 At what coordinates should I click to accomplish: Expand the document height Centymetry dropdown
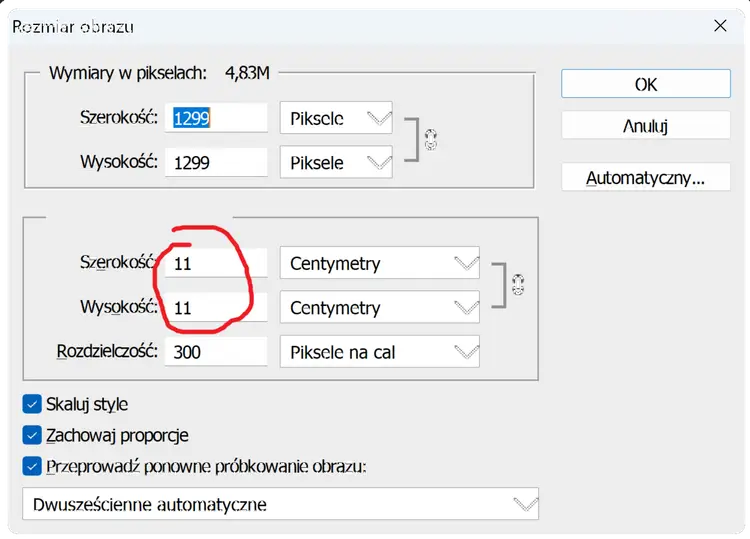[380, 307]
